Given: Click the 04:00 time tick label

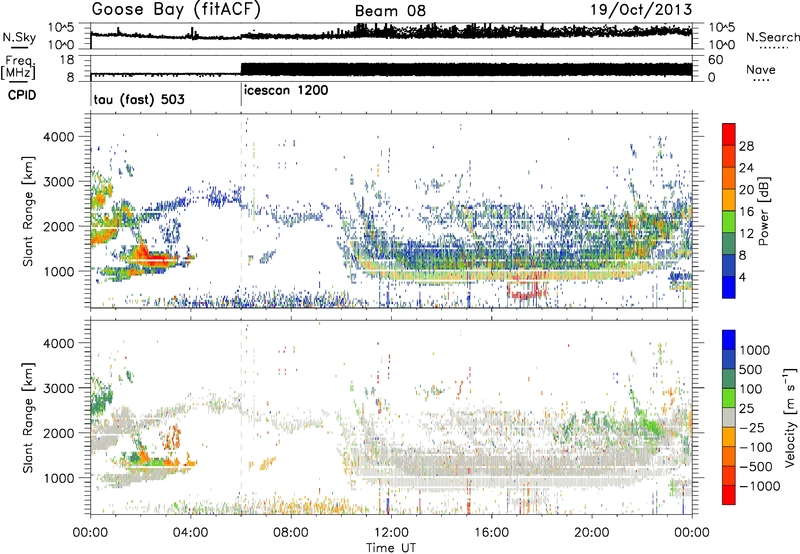Looking at the screenshot, I should 190,533.
